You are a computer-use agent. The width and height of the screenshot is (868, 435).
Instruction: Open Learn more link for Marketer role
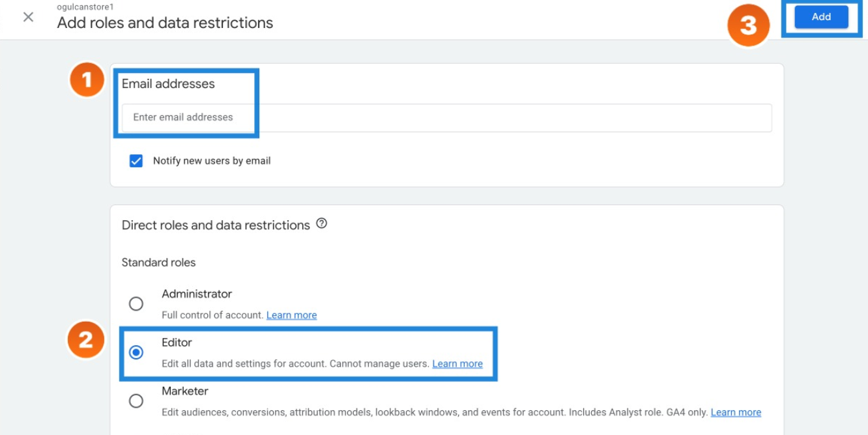pyautogui.click(x=736, y=412)
